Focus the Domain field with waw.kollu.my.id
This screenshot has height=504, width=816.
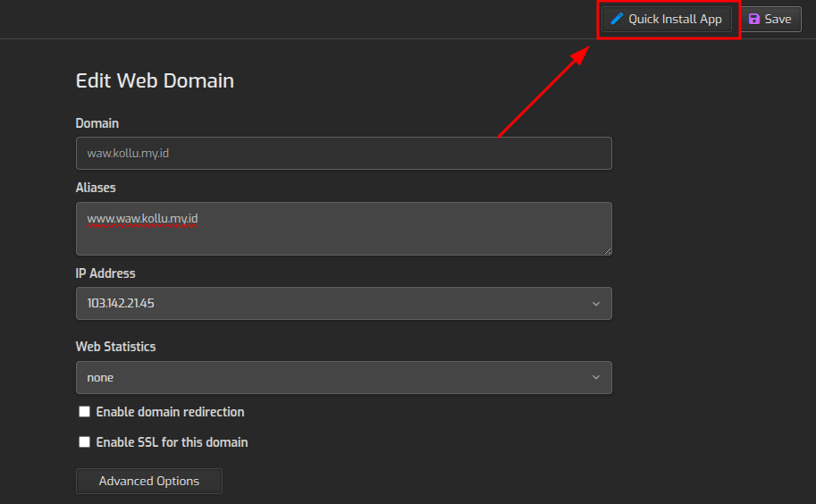pos(343,154)
